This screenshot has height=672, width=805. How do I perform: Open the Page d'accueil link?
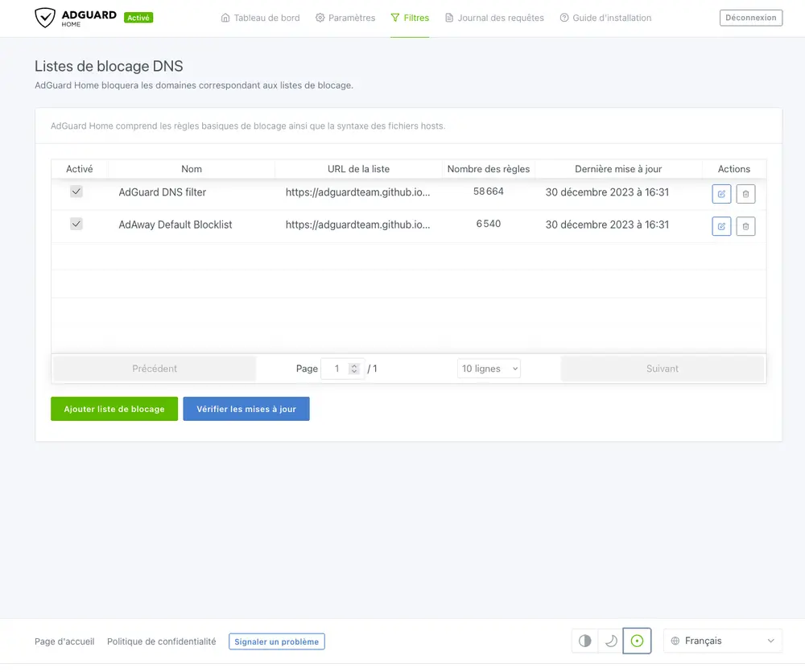click(x=64, y=641)
